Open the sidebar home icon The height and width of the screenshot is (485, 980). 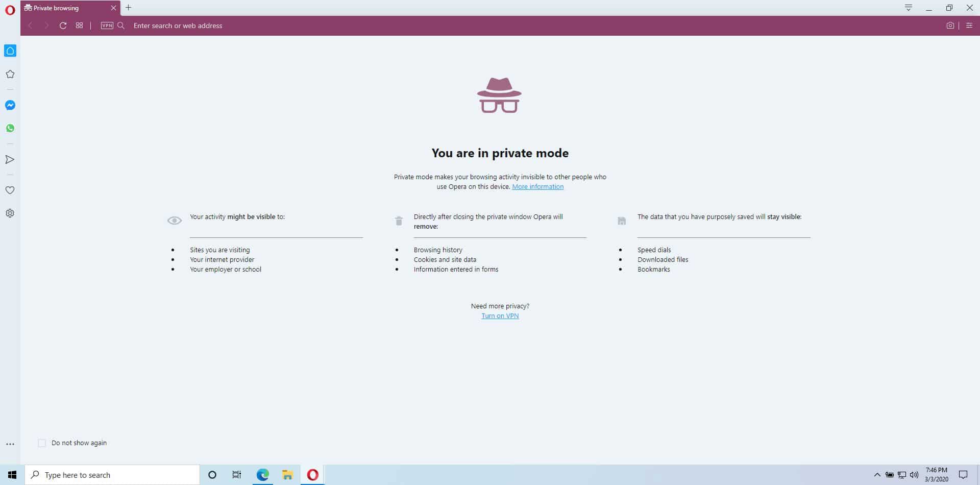[10, 51]
